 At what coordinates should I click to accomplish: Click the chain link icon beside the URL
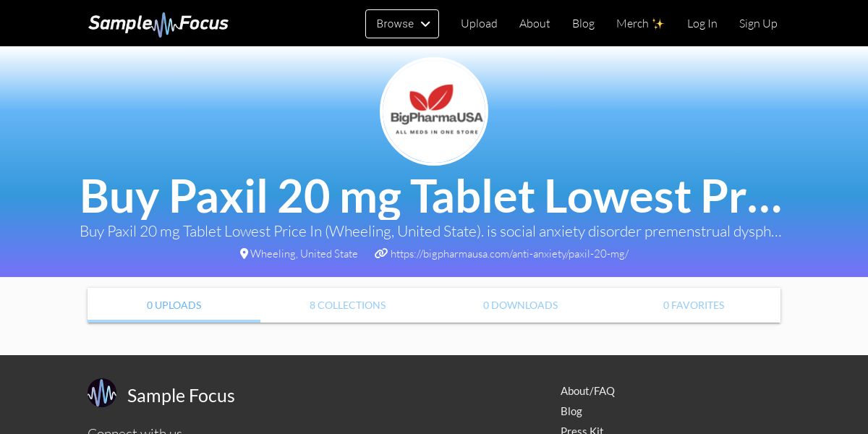(381, 254)
